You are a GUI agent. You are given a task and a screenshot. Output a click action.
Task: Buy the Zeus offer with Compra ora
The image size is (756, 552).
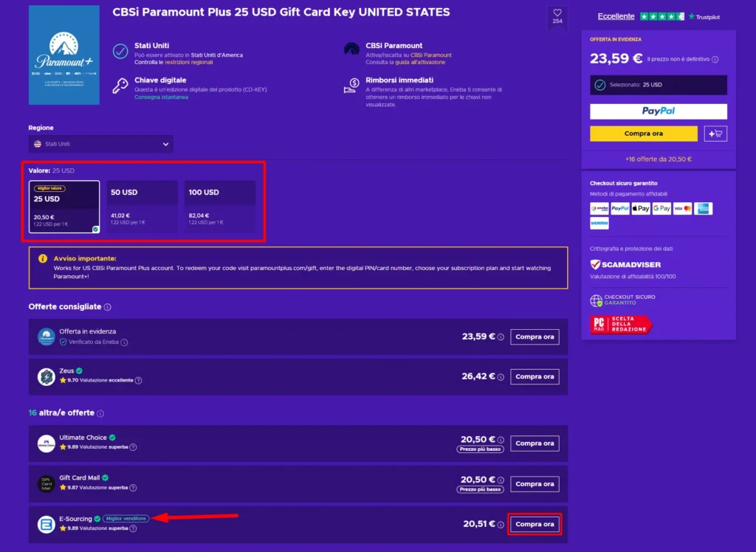coord(535,376)
